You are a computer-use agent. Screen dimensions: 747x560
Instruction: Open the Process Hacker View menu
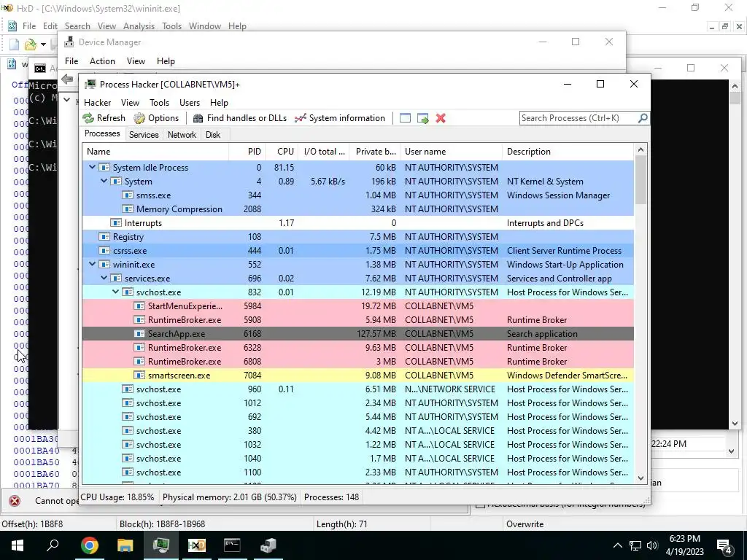point(130,103)
